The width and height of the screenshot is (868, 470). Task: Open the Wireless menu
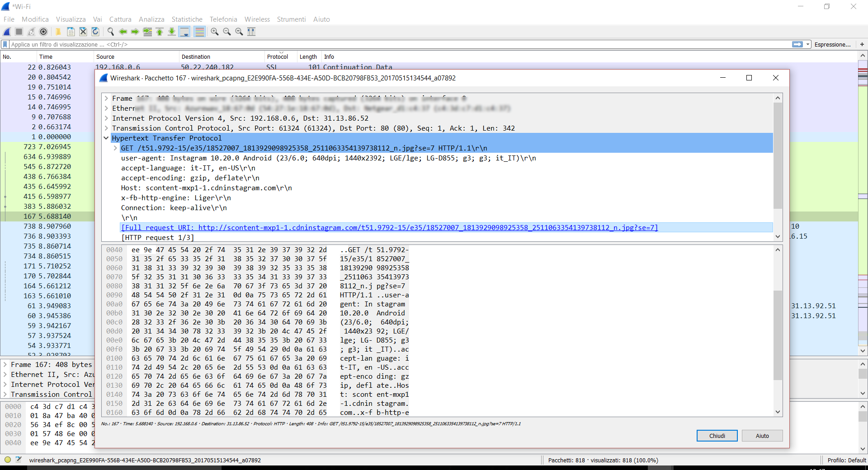pyautogui.click(x=257, y=19)
